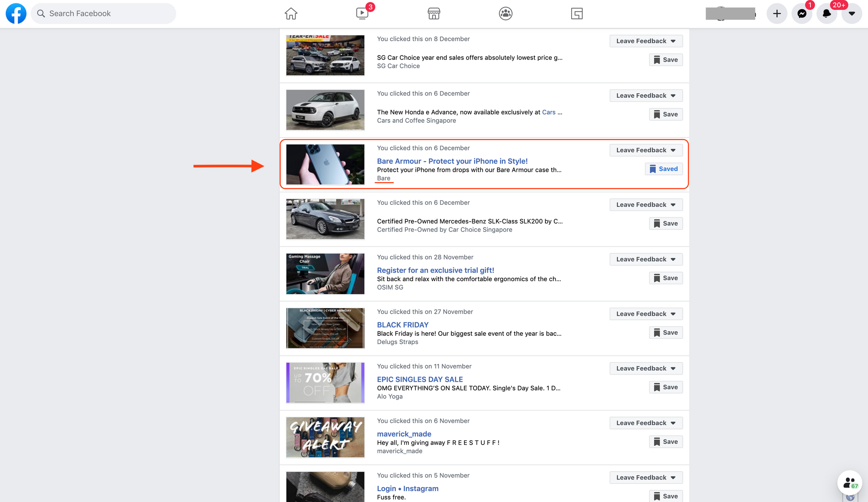Open the Login • Instagram link
Screen dimensions: 868x502
point(408,489)
